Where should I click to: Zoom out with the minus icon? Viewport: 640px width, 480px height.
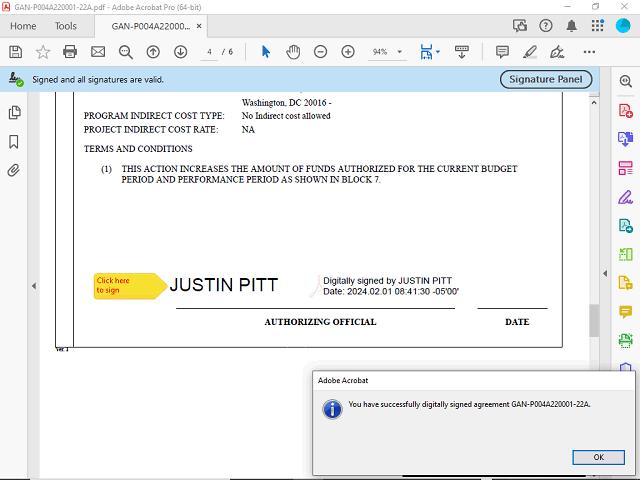click(x=320, y=52)
